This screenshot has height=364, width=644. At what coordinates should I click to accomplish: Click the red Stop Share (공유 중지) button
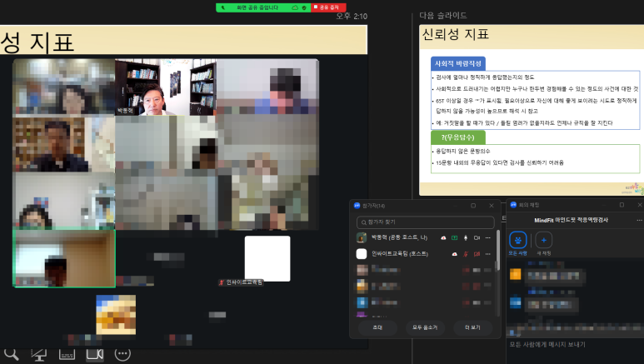click(x=328, y=7)
